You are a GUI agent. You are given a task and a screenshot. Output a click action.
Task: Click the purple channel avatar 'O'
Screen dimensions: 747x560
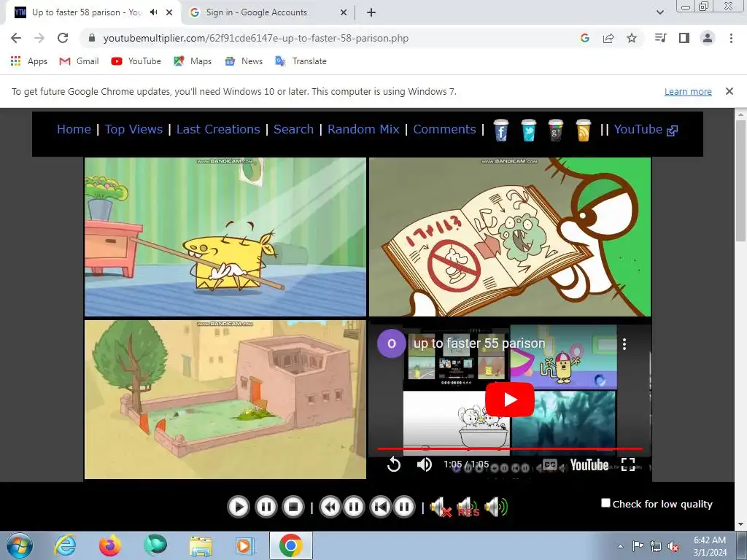(x=392, y=343)
